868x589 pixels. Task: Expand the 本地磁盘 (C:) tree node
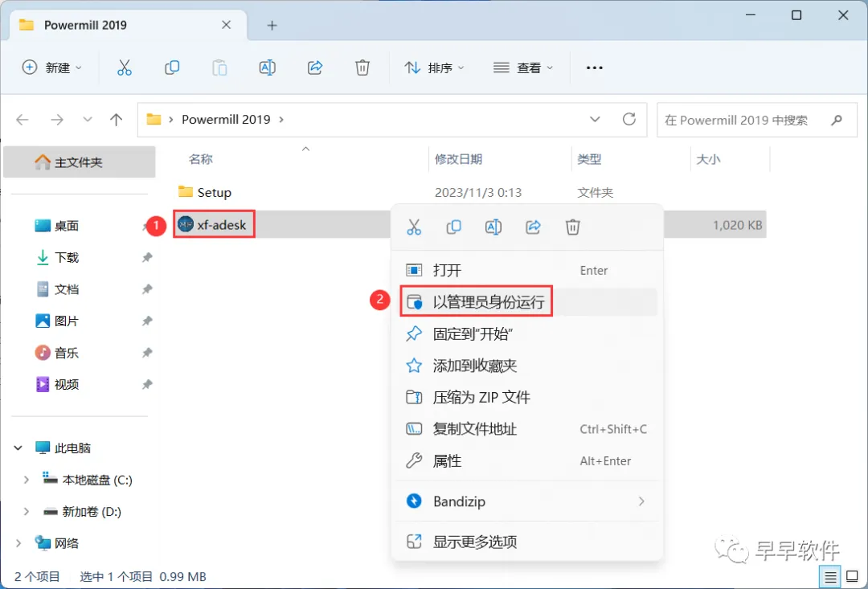(x=26, y=480)
